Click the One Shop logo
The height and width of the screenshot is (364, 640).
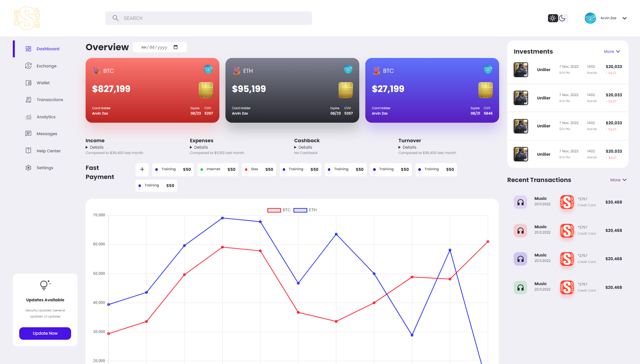coord(27,18)
